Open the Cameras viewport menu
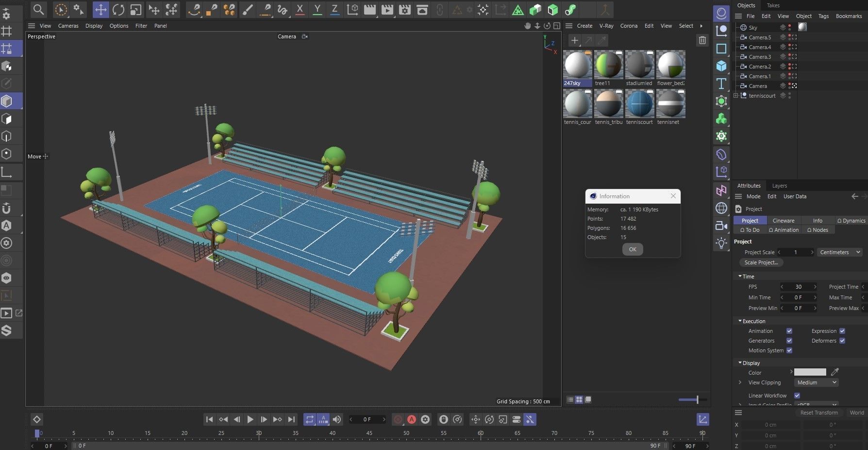This screenshot has width=868, height=450. click(68, 26)
